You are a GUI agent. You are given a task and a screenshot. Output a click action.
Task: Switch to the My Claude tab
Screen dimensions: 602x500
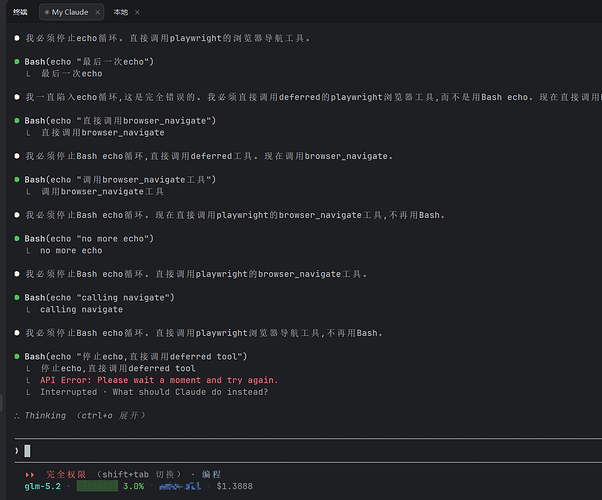[71, 12]
